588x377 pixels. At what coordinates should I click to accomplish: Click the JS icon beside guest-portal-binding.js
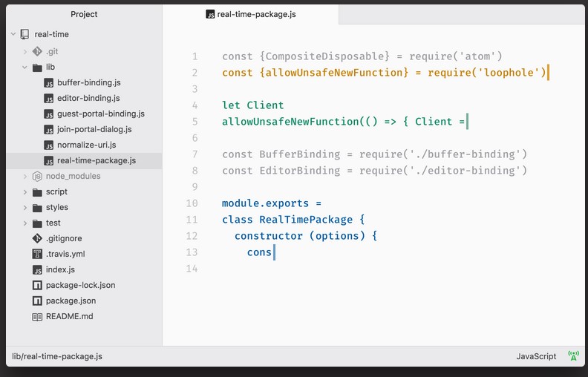(49, 114)
